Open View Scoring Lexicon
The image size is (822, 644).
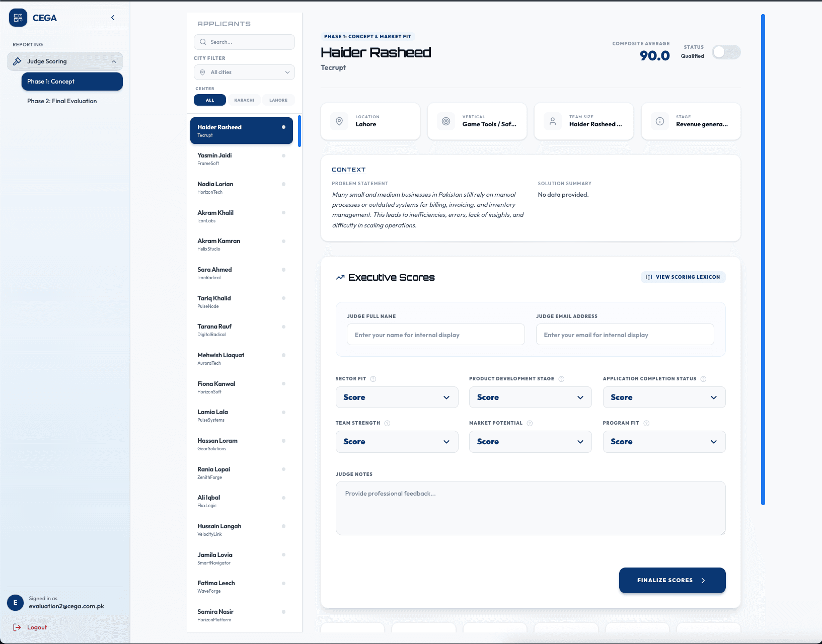[x=683, y=277]
